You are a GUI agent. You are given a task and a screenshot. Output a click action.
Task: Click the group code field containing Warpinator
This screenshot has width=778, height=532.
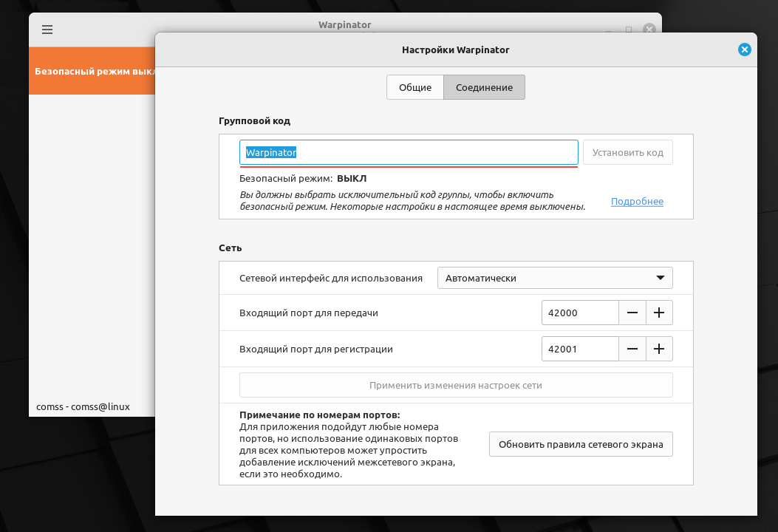tap(409, 152)
